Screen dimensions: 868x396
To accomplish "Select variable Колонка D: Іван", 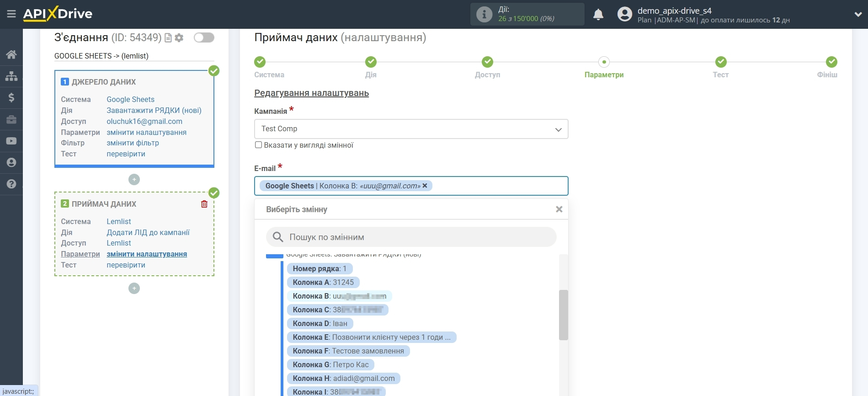I will (320, 323).
